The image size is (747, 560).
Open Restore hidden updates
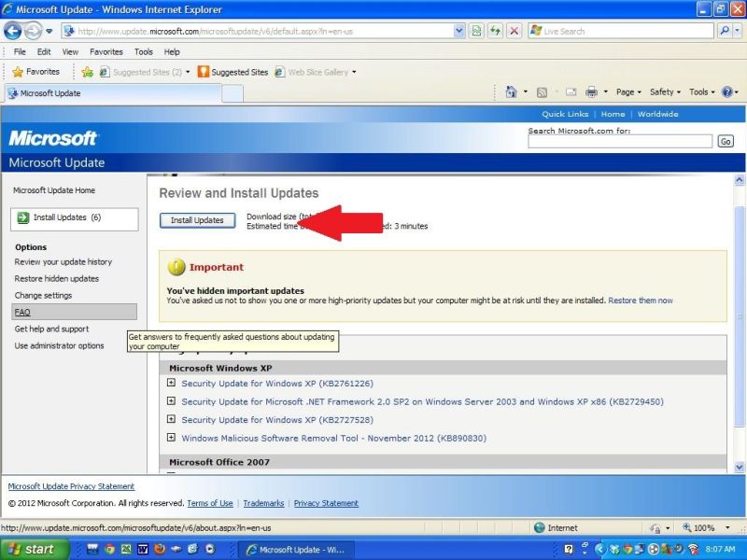pos(57,278)
